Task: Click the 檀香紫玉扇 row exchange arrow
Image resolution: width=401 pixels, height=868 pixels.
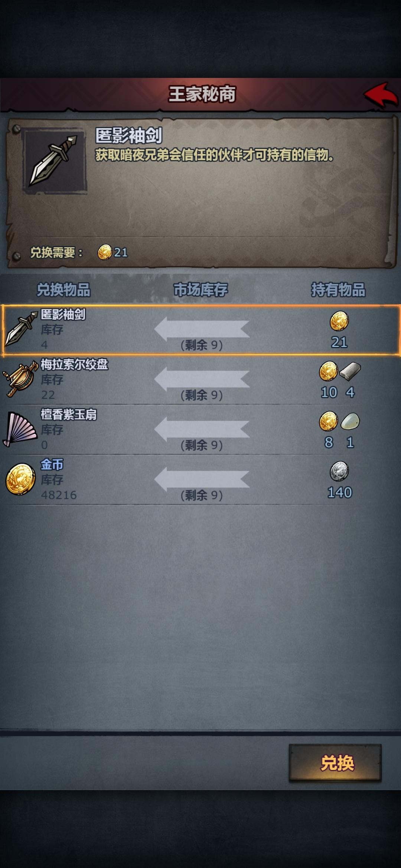Action: click(202, 429)
